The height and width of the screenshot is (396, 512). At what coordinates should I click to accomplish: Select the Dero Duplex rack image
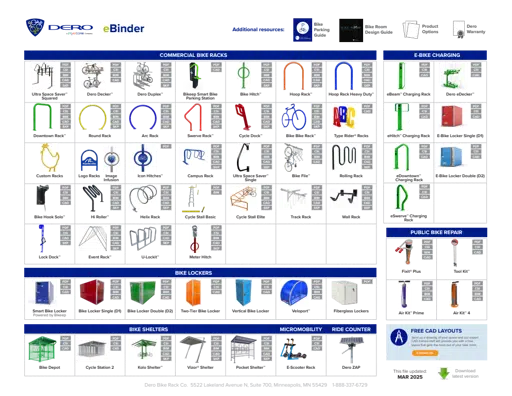[143, 76]
